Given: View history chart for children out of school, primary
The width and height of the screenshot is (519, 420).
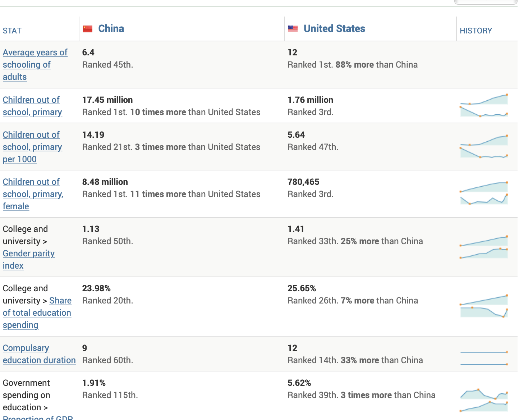Looking at the screenshot, I should point(484,105).
